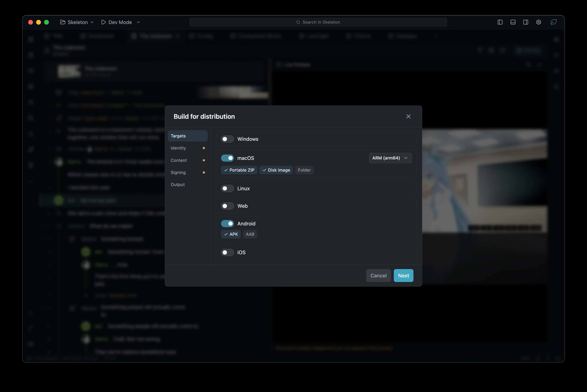Click the teal leaf icon in title bar
This screenshot has height=392, width=587.
pos(553,22)
